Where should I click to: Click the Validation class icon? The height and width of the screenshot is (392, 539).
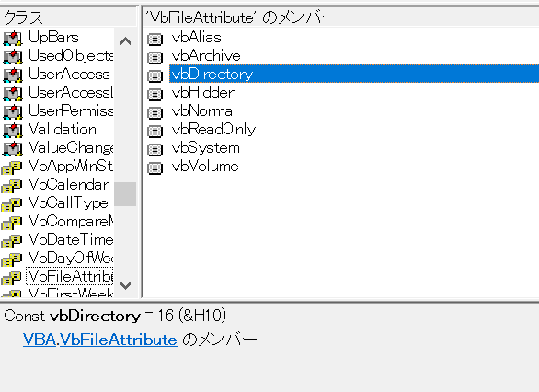pos(13,131)
